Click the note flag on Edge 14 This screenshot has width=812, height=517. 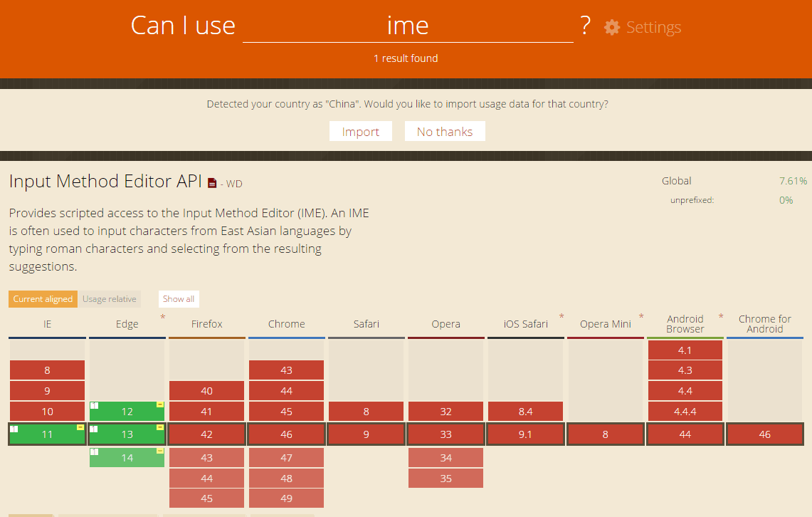tap(94, 451)
